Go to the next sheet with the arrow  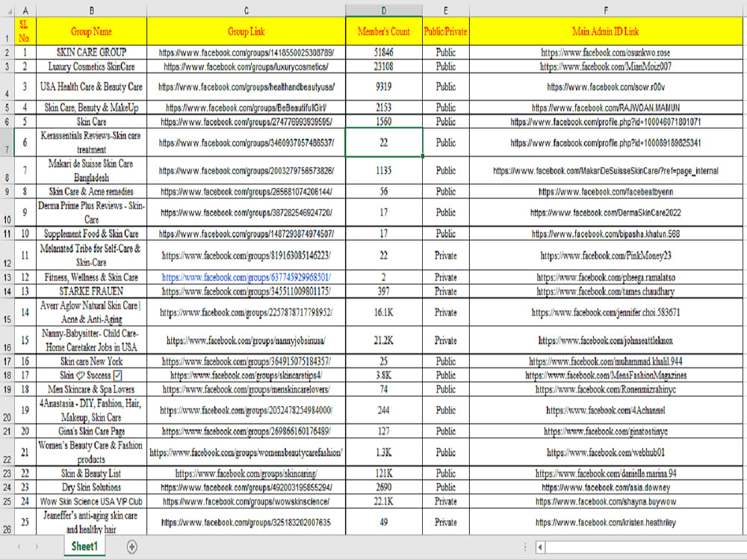click(x=37, y=547)
